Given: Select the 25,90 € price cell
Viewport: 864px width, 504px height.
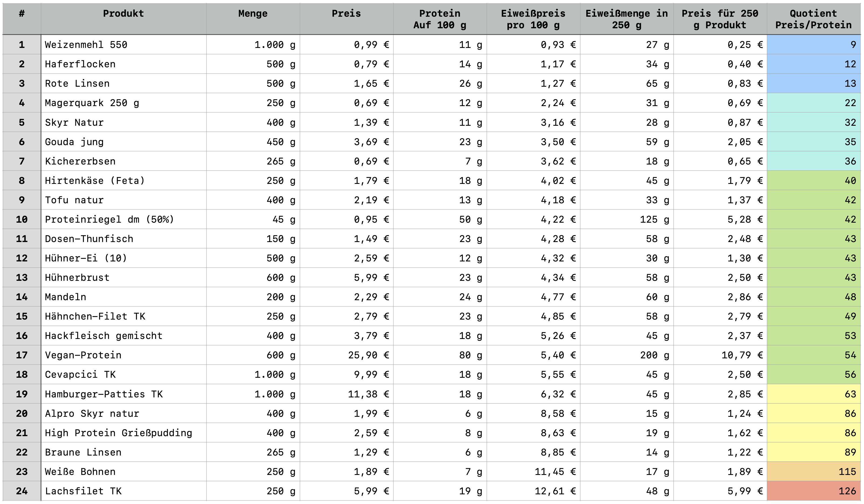Looking at the screenshot, I should [346, 355].
